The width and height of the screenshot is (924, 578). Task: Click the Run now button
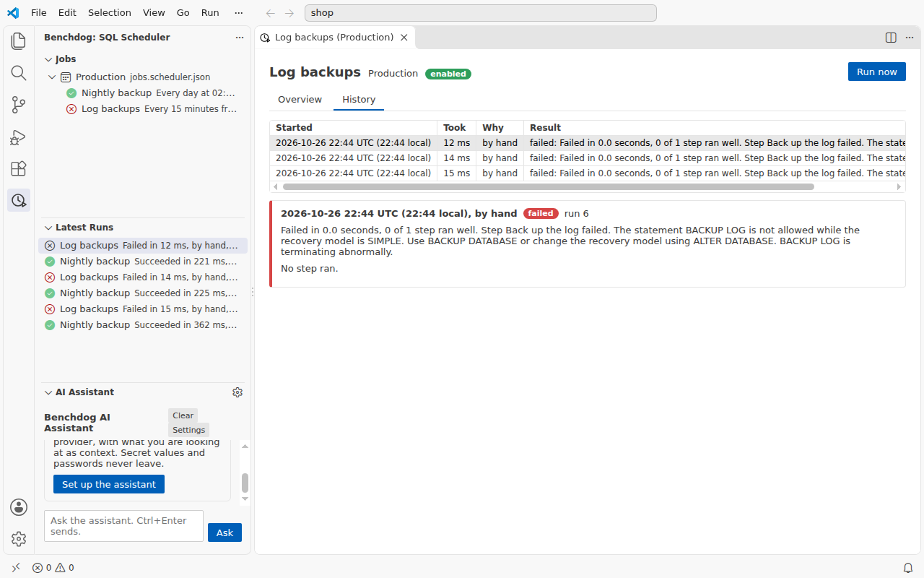click(x=876, y=72)
